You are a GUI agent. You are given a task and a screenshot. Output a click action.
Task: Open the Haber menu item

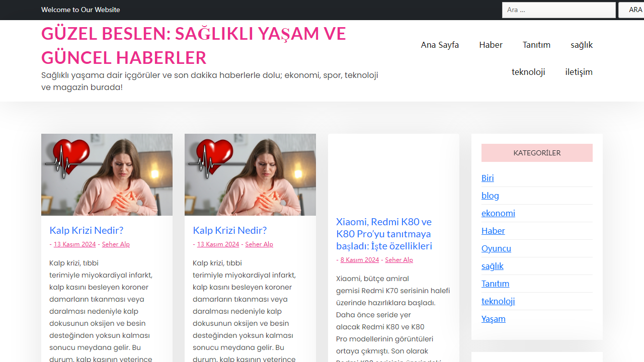point(491,45)
